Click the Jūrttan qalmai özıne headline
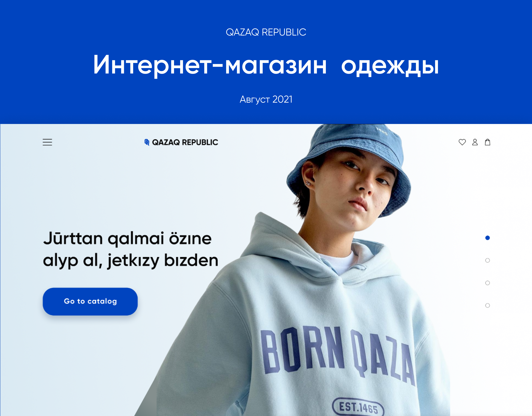532x416 pixels. (x=127, y=239)
